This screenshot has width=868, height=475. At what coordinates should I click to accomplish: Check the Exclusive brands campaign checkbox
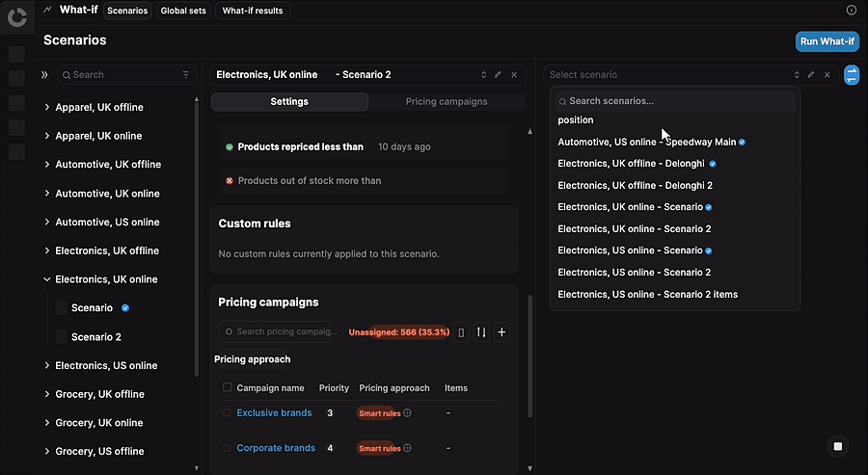227,412
